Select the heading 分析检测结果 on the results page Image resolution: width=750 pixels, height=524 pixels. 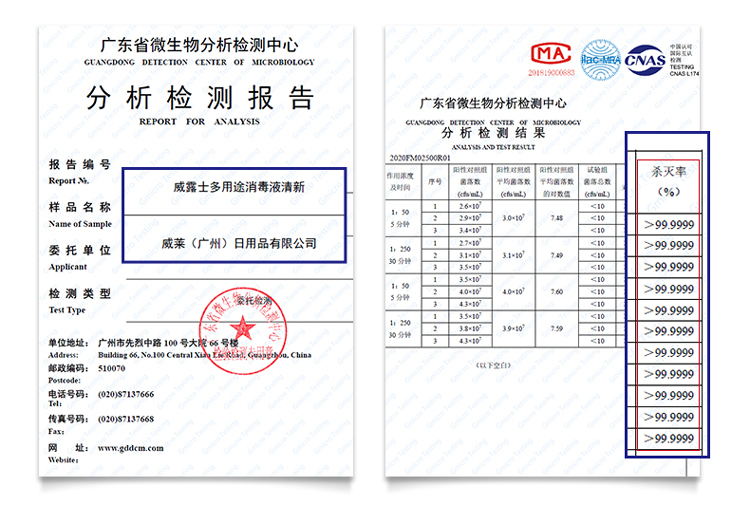[x=493, y=132]
